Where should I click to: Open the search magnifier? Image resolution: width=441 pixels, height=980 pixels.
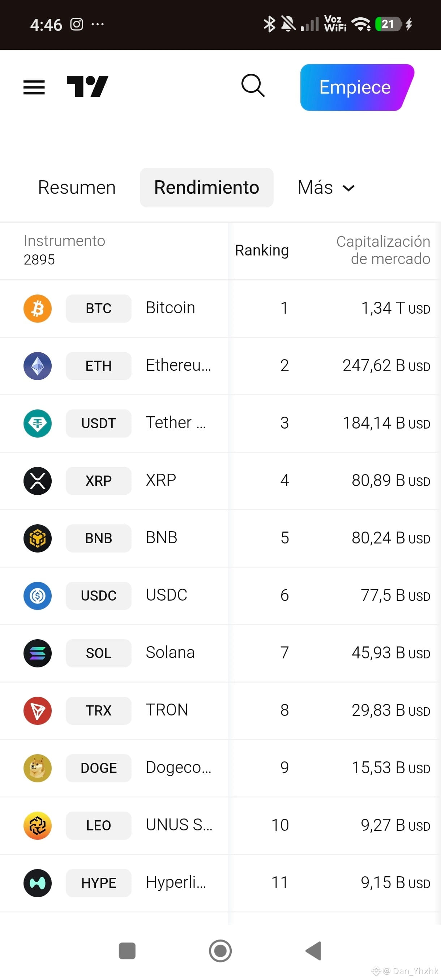click(253, 86)
